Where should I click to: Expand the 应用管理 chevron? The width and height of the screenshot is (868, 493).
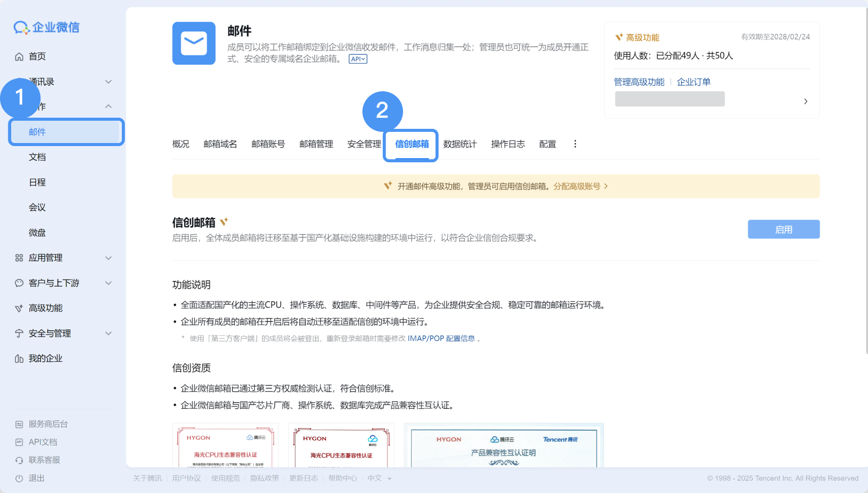pos(108,258)
